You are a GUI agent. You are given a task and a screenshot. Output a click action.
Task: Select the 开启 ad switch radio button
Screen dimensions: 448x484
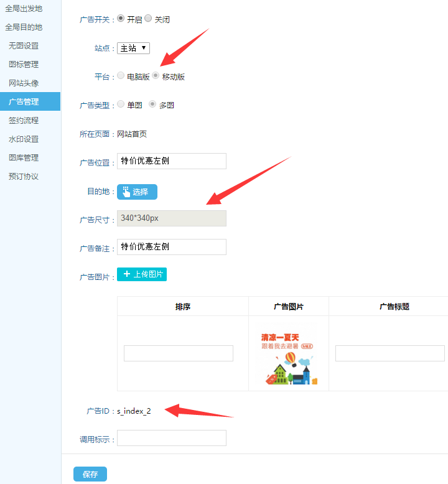[121, 19]
